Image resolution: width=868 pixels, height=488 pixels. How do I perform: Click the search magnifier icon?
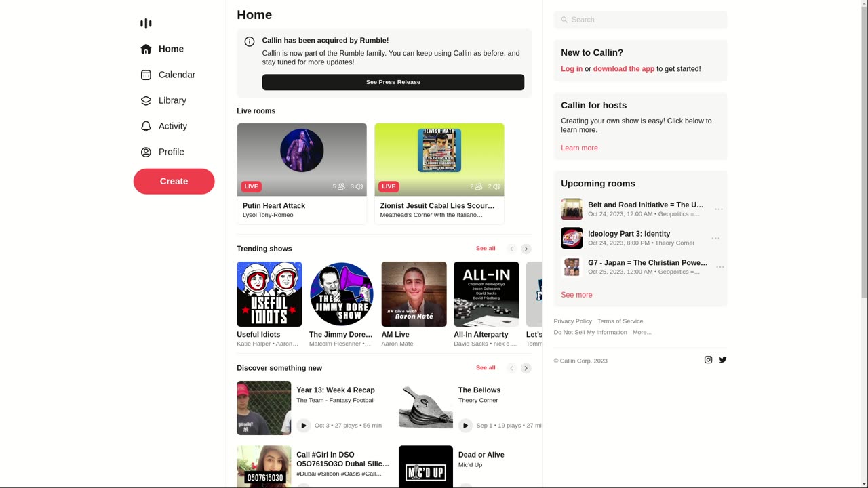tap(564, 20)
